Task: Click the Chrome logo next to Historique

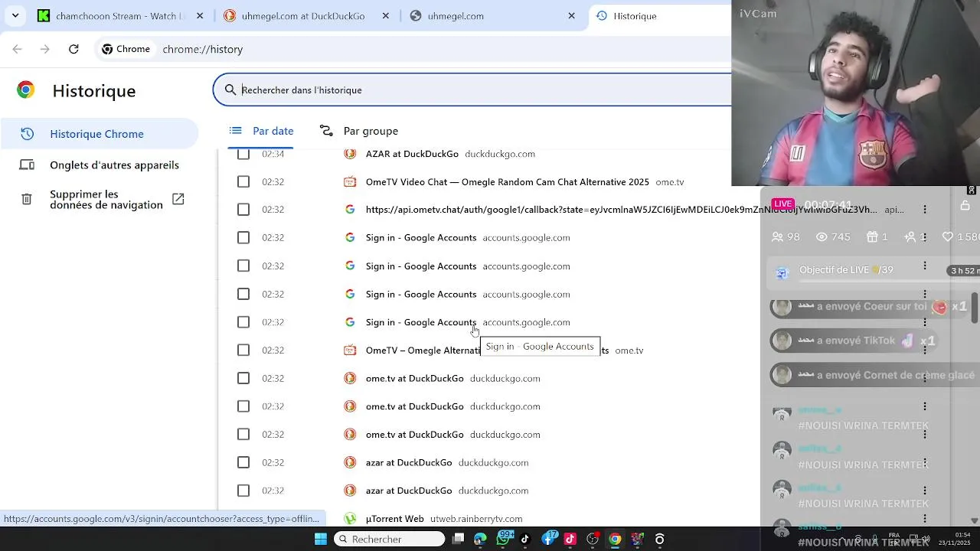Action: (26, 90)
